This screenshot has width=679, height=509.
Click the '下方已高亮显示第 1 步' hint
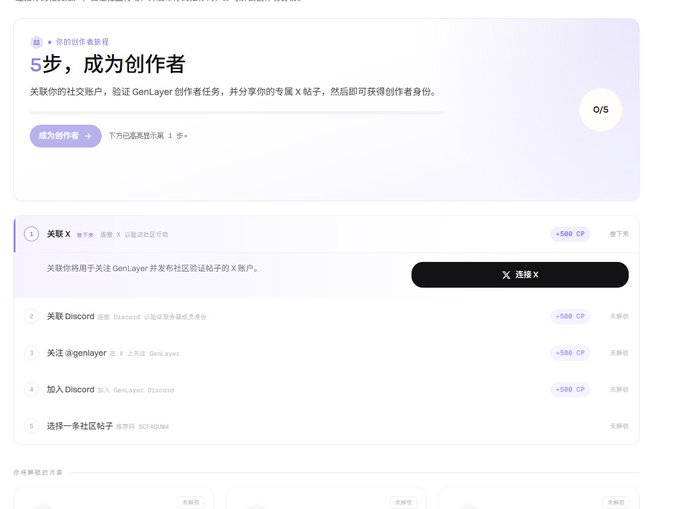(x=148, y=136)
